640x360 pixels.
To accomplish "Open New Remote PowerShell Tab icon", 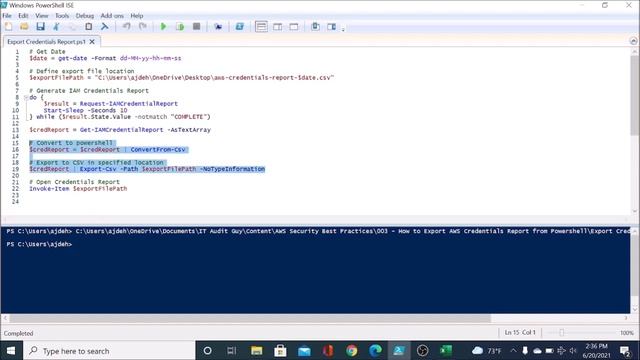I will (x=218, y=27).
